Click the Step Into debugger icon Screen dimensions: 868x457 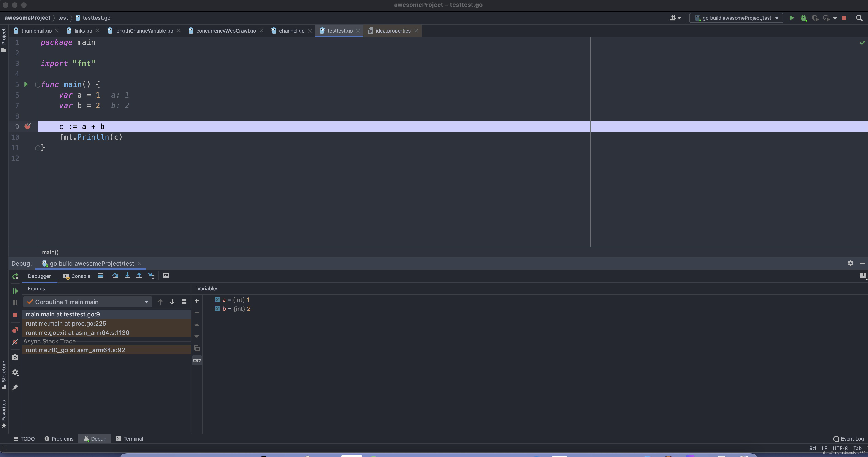127,276
